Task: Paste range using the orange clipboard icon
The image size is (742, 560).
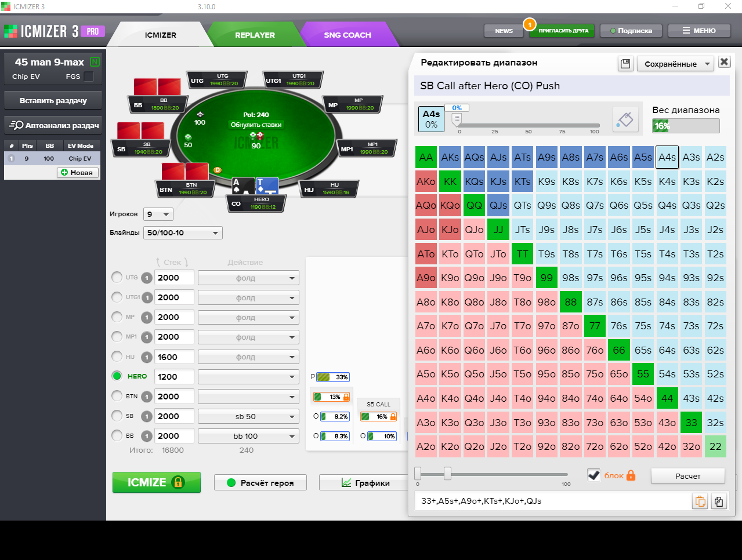Action: [700, 501]
